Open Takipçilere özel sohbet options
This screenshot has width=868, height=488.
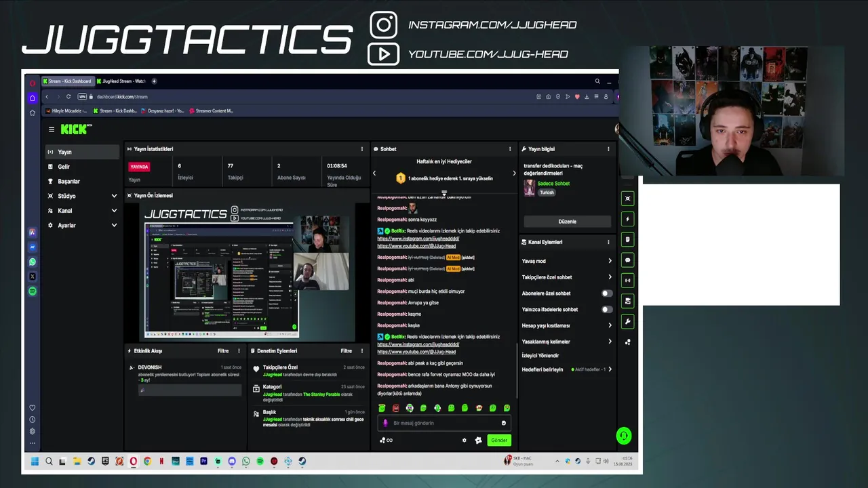pyautogui.click(x=567, y=277)
